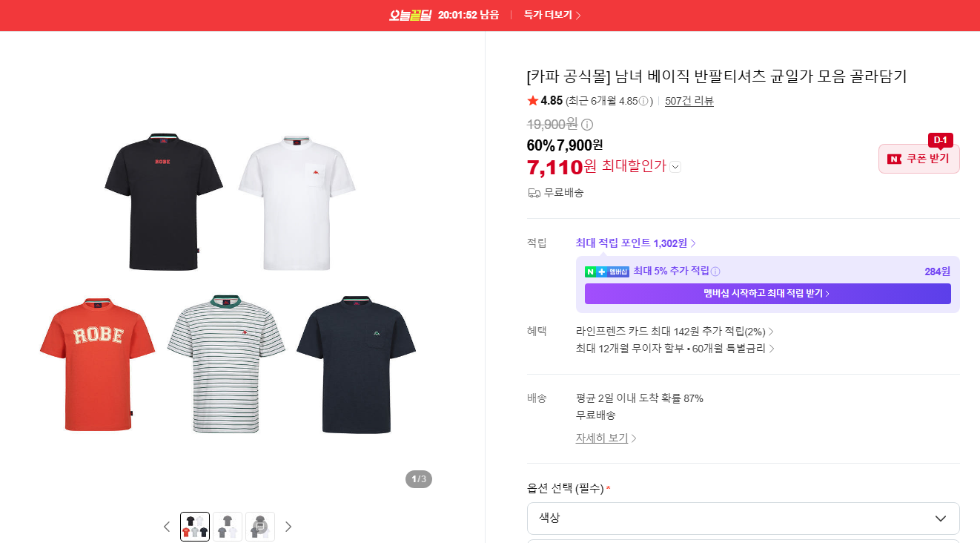Click the delivery truck icon by 무료배송
The image size is (980, 543).
(x=534, y=193)
